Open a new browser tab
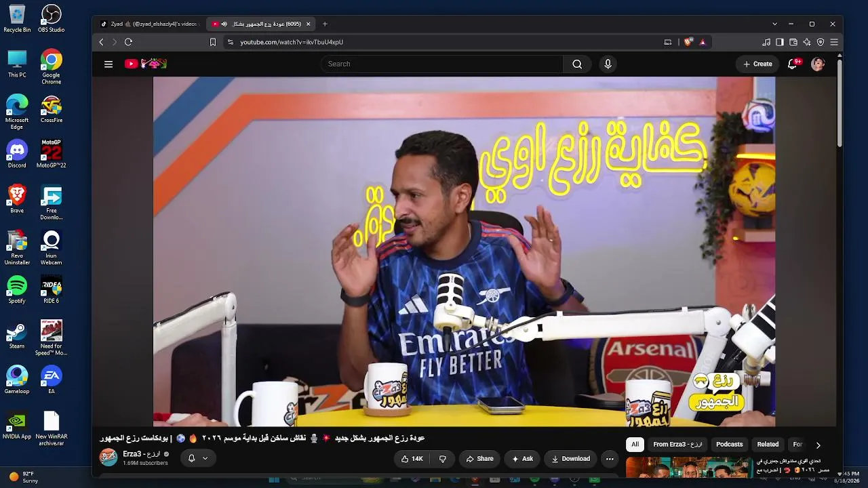Image resolution: width=868 pixels, height=488 pixels. (325, 24)
